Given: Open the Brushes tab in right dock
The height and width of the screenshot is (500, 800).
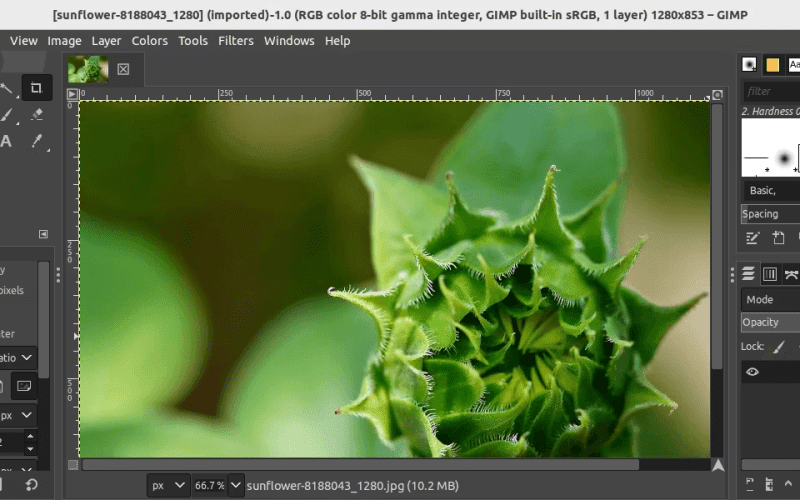Looking at the screenshot, I should [749, 64].
